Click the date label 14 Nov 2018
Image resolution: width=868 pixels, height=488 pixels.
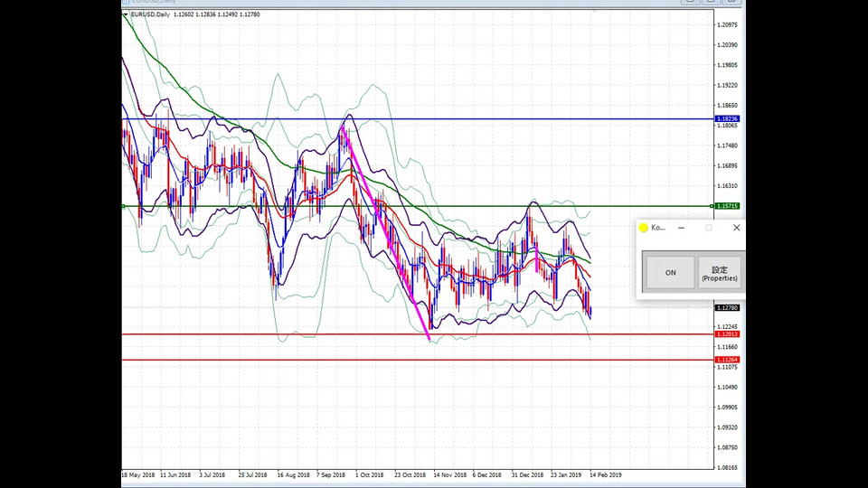449,474
